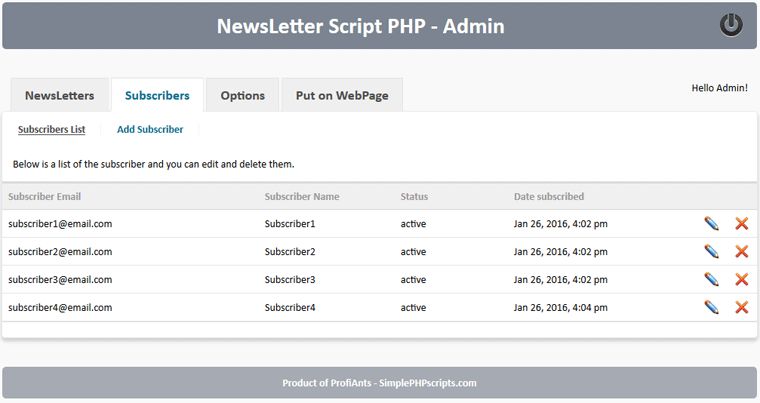This screenshot has width=760, height=403.
Task: Open the Add Subscriber link
Action: (x=150, y=129)
